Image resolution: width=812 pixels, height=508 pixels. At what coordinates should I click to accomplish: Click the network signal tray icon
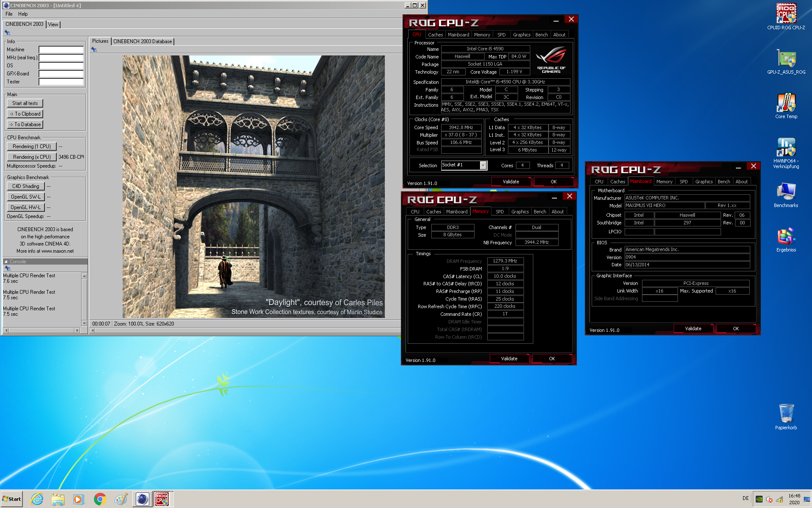(x=779, y=499)
